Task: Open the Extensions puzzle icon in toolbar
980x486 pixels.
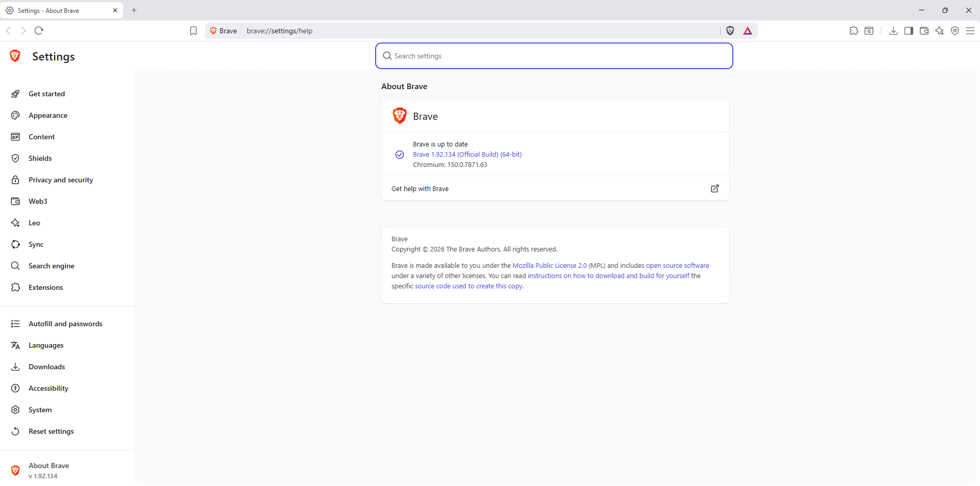Action: [x=854, y=31]
